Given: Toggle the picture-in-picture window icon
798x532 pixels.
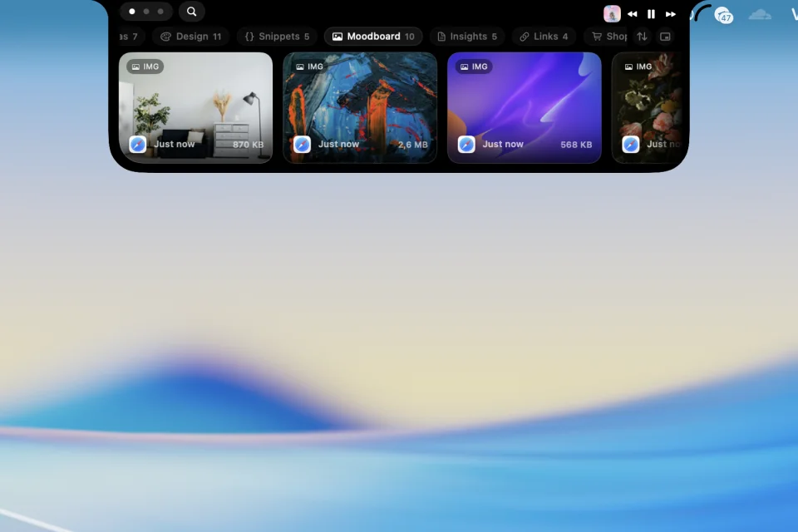Looking at the screenshot, I should (x=665, y=37).
